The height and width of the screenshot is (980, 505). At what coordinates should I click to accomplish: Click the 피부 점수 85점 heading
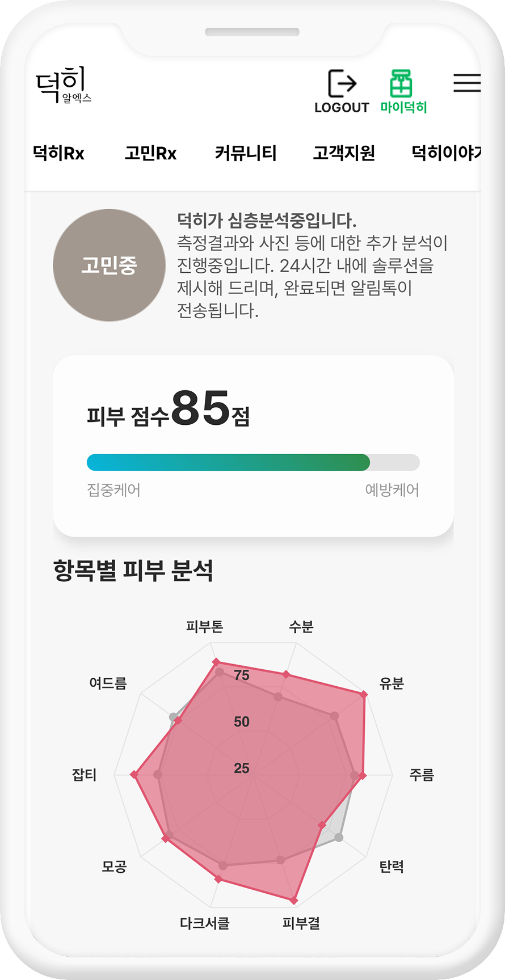tap(168, 411)
